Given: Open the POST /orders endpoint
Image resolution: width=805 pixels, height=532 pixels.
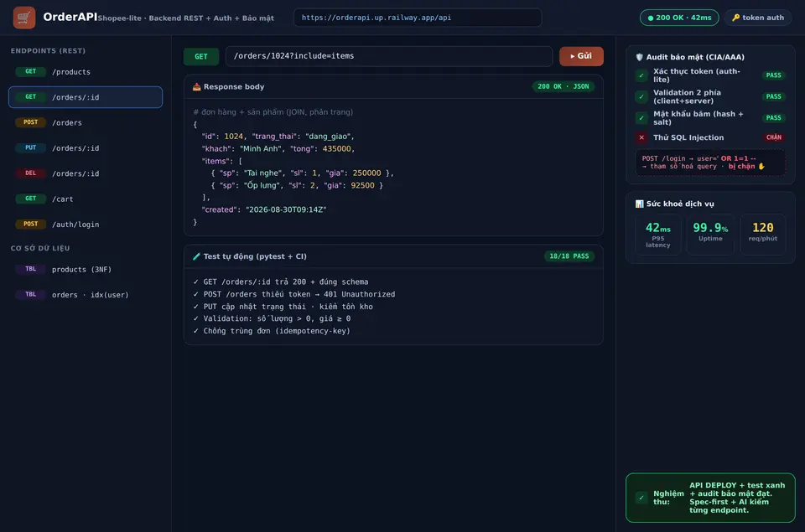Looking at the screenshot, I should (x=86, y=122).
